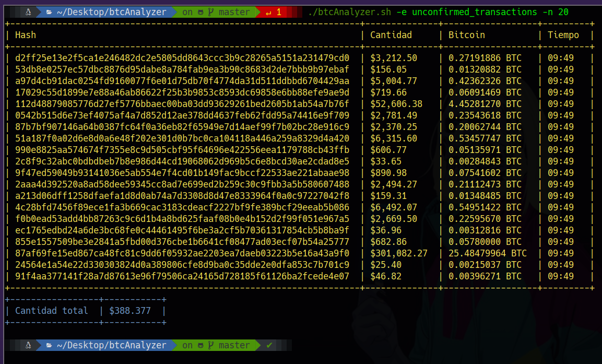The height and width of the screenshot is (364, 602).
Task: Select the hash starting with ec1765edbd24a6de
Action: [182, 230]
